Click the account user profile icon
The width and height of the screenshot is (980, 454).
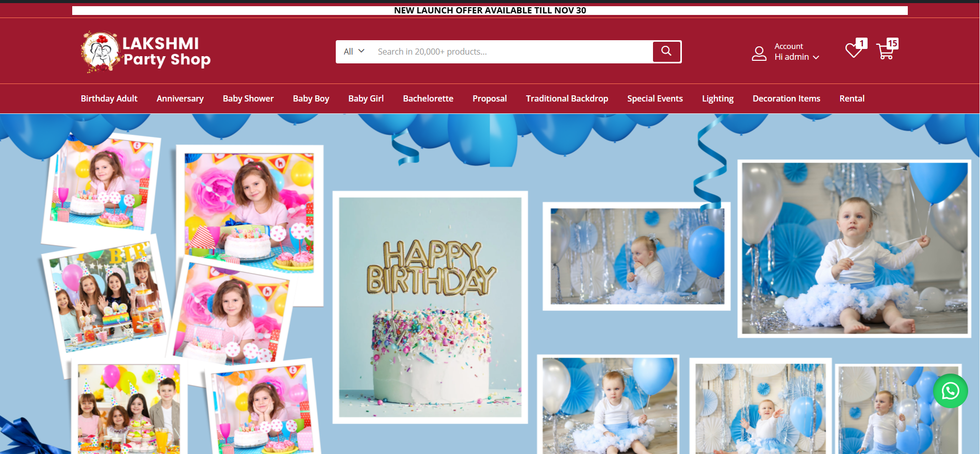(759, 54)
